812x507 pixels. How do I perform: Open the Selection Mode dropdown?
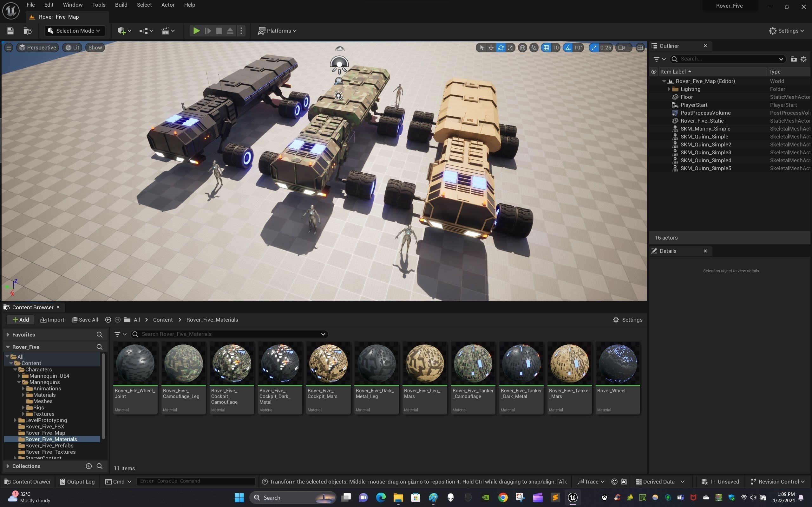pyautogui.click(x=75, y=31)
